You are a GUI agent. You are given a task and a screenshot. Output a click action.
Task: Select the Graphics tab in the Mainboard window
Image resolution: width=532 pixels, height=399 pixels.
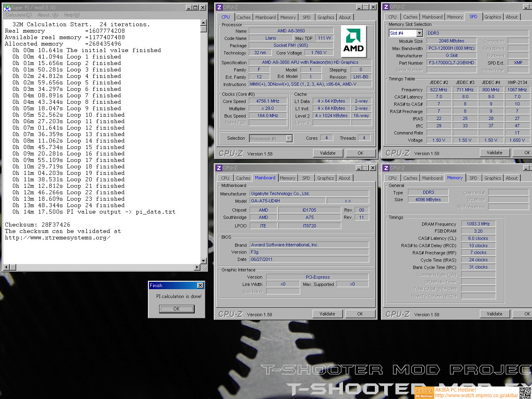tap(326, 178)
